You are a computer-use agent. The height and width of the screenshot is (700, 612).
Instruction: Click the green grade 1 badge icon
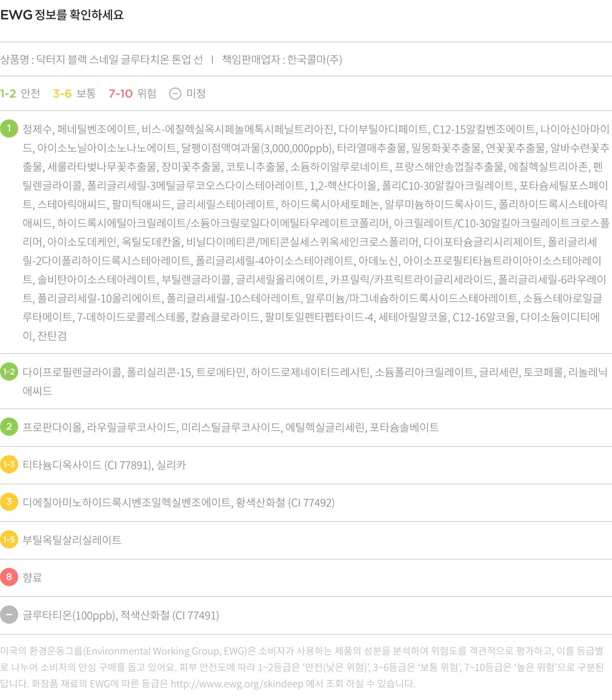(9, 128)
